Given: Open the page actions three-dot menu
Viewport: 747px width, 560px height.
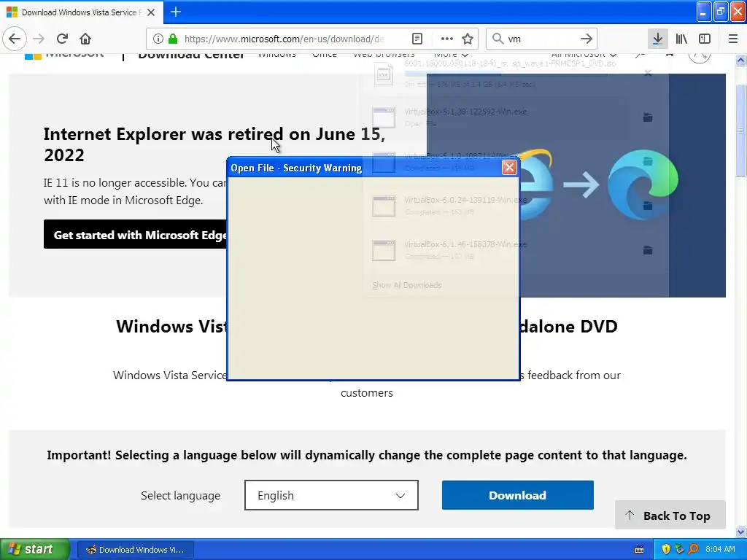Looking at the screenshot, I should tap(447, 39).
